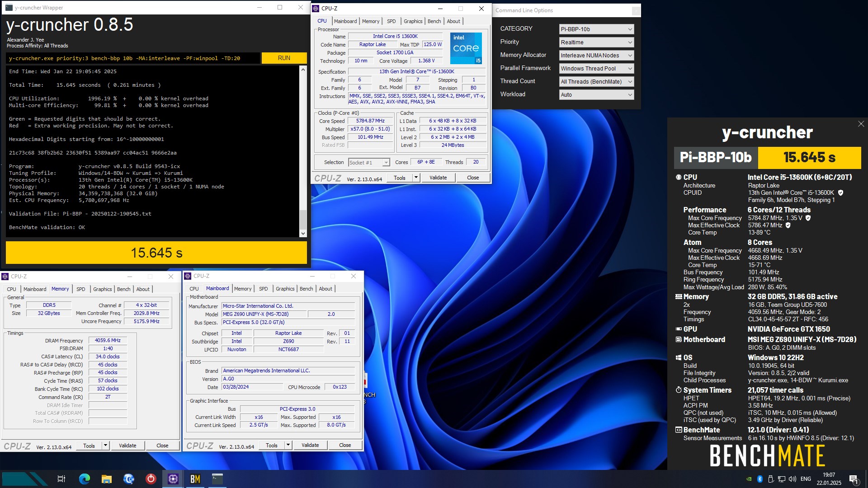
Task: Click the volume speaker tray icon
Action: [x=792, y=479]
